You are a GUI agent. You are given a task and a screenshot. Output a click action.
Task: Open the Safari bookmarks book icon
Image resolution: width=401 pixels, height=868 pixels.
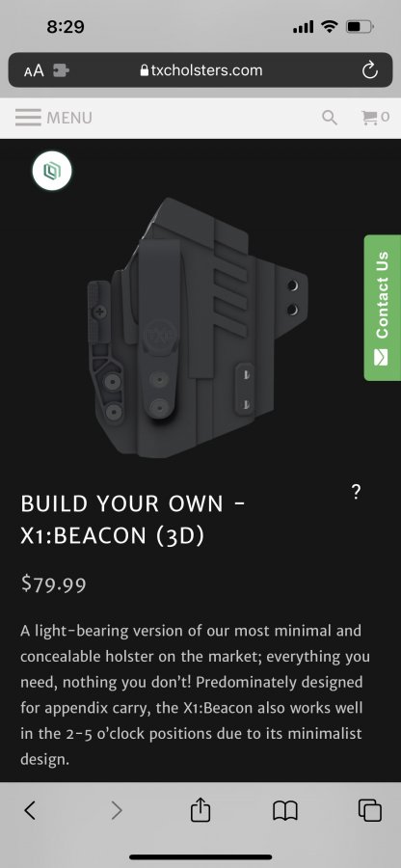[x=285, y=811]
